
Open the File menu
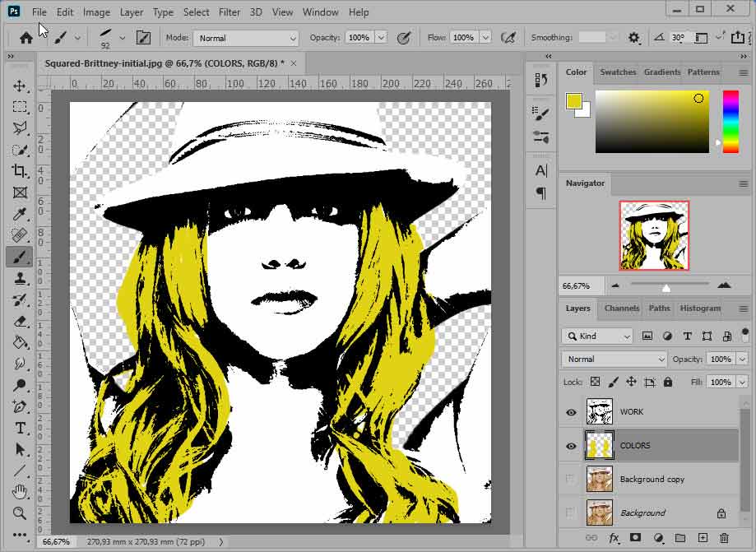tap(39, 12)
